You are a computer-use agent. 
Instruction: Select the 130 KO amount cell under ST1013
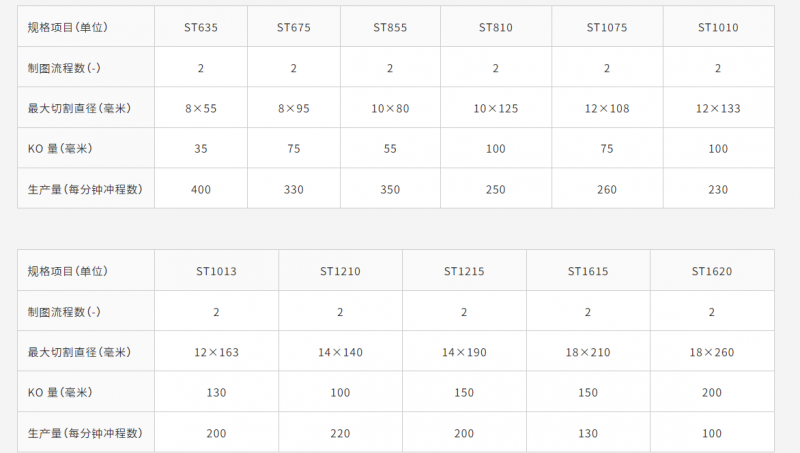pos(216,392)
